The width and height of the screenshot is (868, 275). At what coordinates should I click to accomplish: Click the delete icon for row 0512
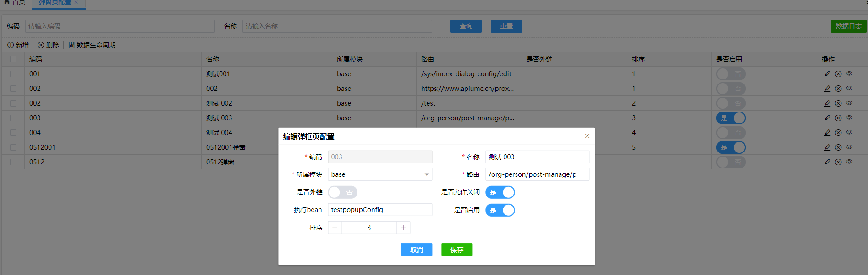point(838,162)
